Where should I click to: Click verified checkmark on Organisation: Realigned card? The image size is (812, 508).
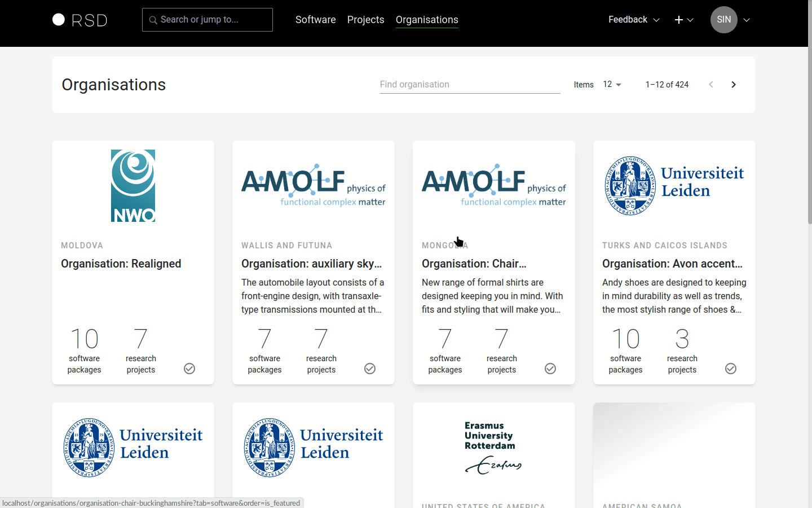tap(189, 369)
